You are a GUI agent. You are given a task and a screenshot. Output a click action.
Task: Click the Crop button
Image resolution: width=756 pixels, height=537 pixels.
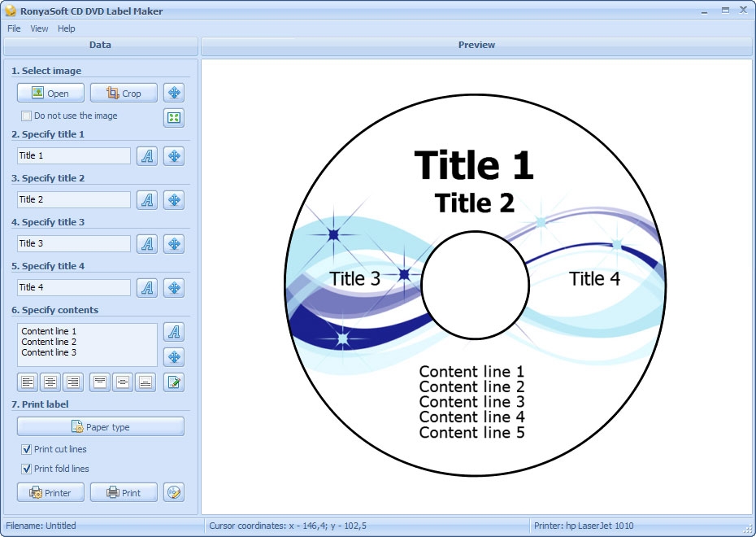[x=124, y=93]
